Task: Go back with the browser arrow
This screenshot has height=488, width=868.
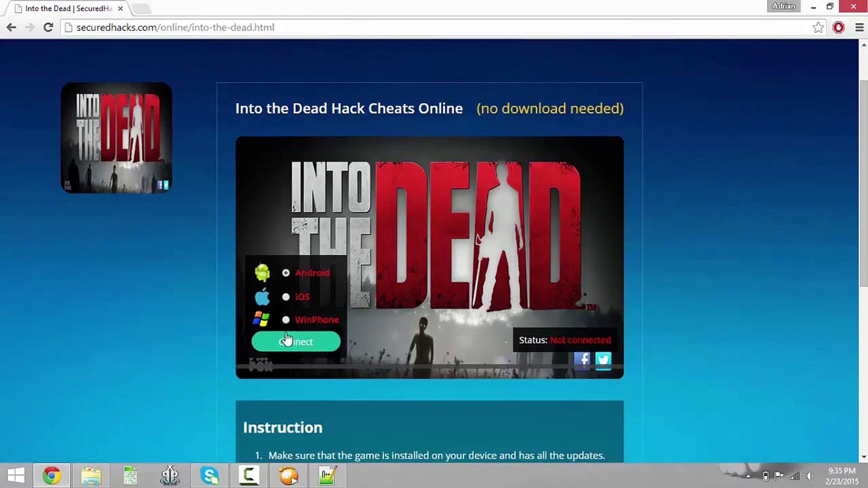Action: pyautogui.click(x=11, y=28)
